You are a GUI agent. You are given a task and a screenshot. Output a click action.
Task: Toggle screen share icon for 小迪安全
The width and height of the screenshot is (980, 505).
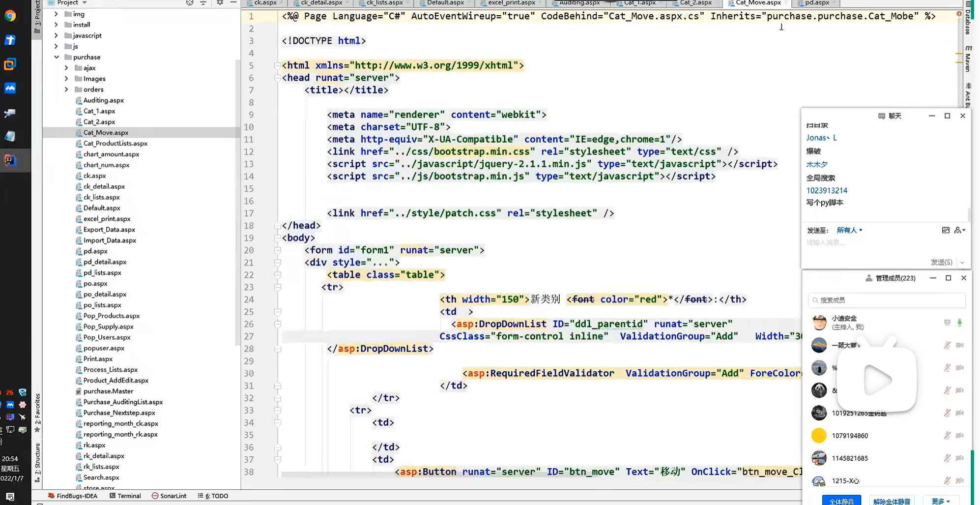[x=947, y=323]
